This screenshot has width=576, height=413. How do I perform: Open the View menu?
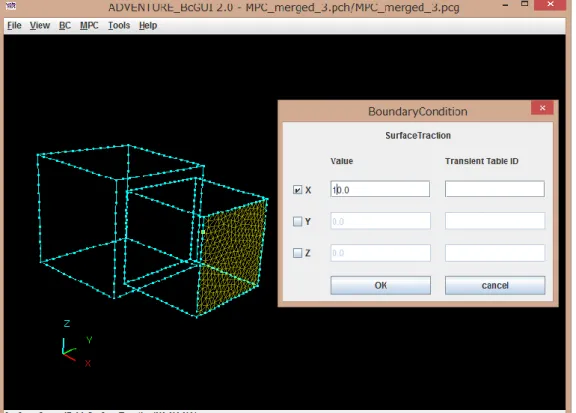(40, 25)
